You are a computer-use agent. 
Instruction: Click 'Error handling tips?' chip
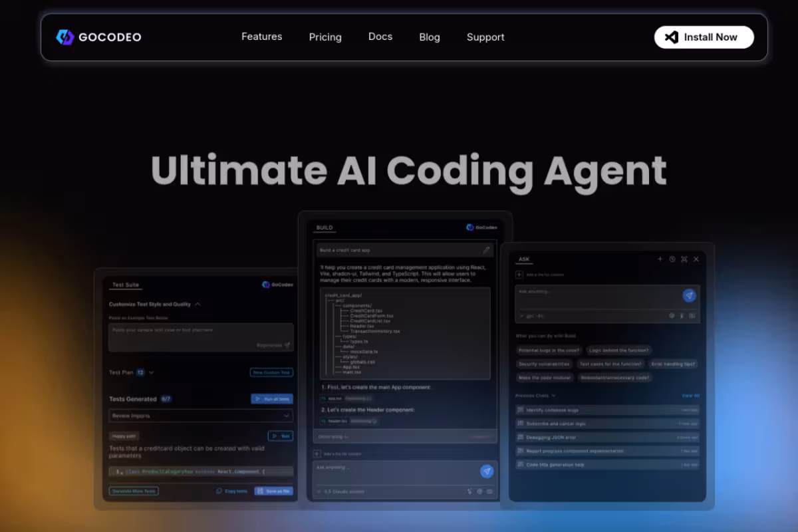pos(674,364)
